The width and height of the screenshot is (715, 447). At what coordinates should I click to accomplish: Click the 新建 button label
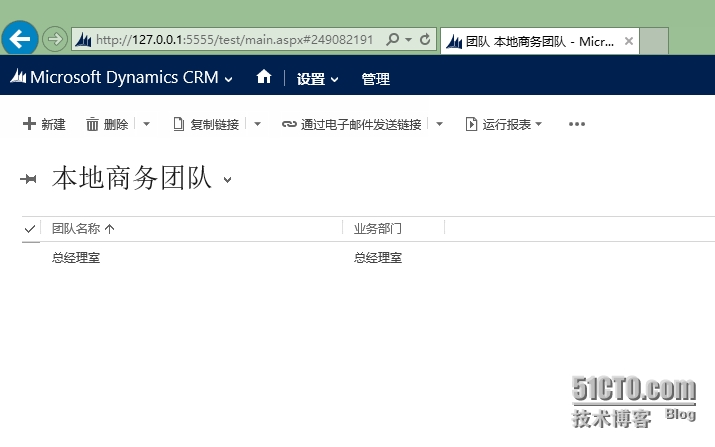[53, 125]
